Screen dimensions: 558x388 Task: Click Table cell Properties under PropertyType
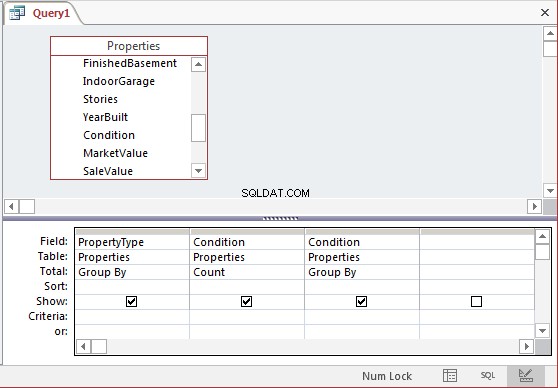(x=132, y=257)
